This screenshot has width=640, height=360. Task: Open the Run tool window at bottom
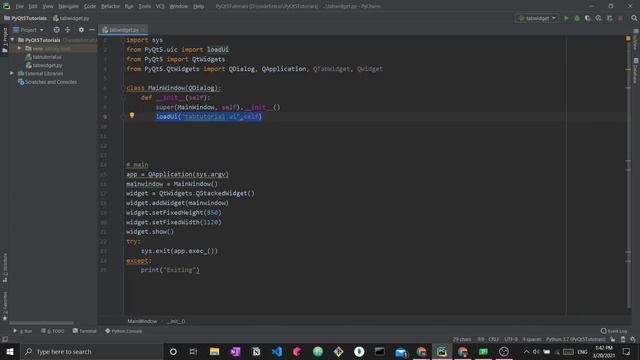tap(23, 331)
